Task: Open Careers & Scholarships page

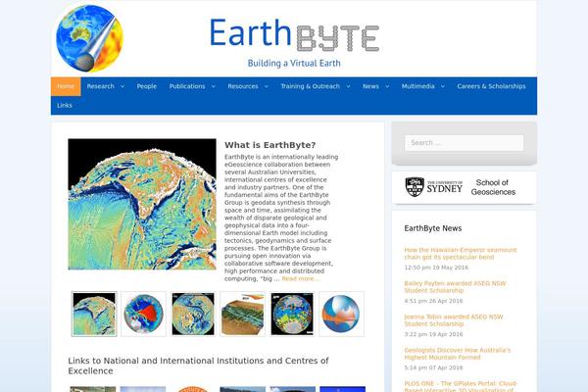Action: click(x=491, y=86)
